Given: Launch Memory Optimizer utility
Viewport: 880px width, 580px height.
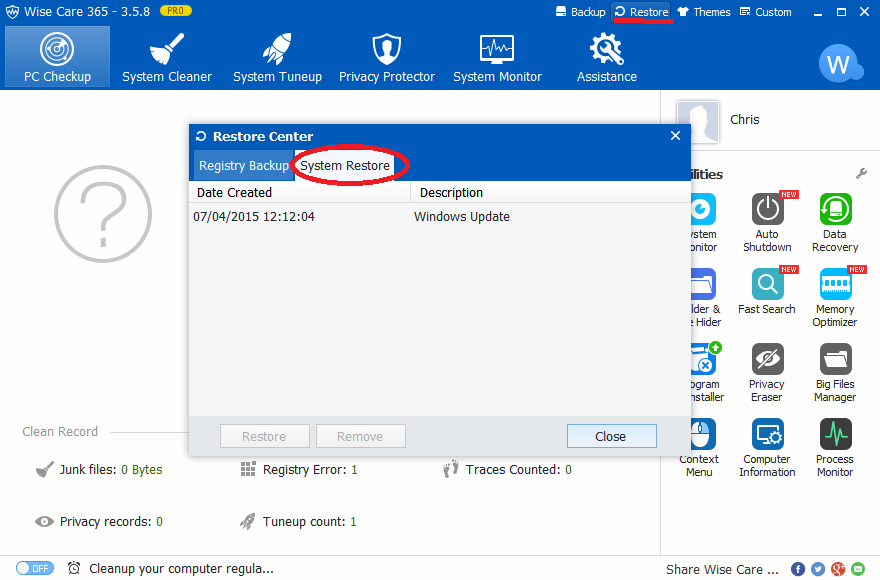Looking at the screenshot, I should pyautogui.click(x=835, y=298).
